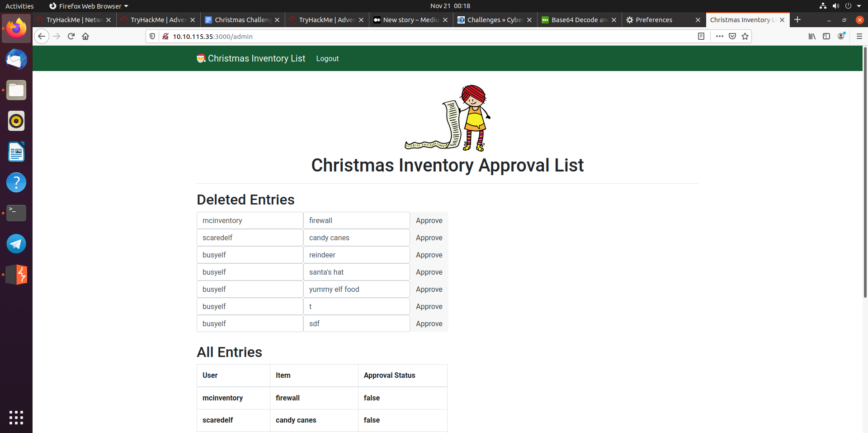Screen dimensions: 868x433
Task: Save page to Pocket
Action: coord(732,36)
